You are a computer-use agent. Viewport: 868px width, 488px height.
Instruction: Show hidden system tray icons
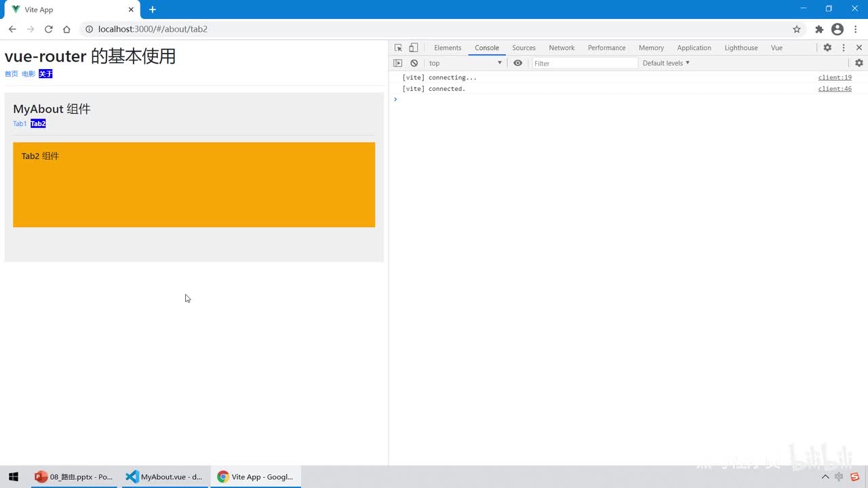[825, 477]
